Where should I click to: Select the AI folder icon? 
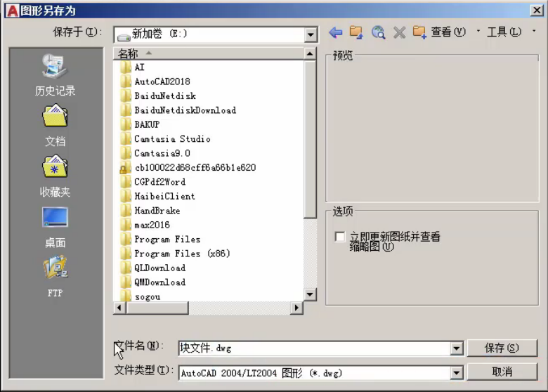coord(125,67)
